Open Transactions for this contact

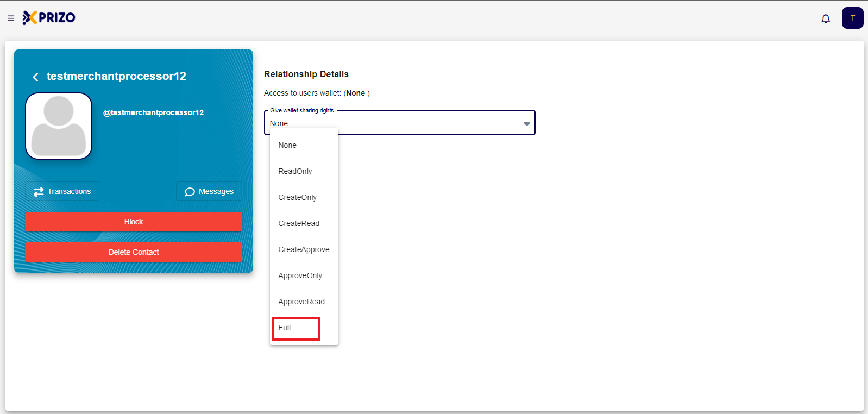point(62,191)
